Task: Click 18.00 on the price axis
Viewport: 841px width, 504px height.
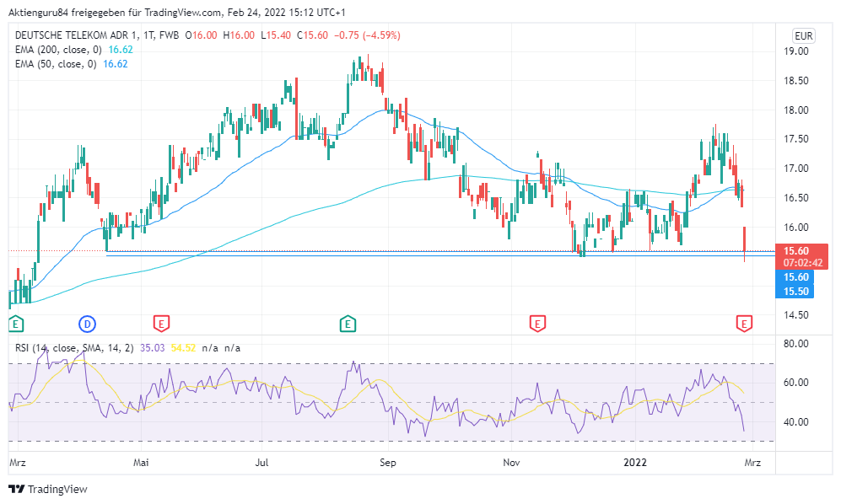Action: [x=796, y=110]
